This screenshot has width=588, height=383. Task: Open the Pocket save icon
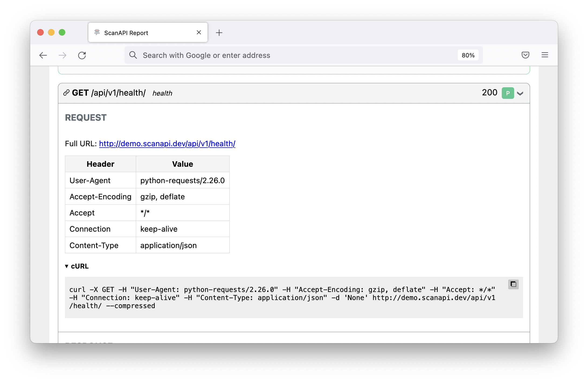(x=525, y=55)
